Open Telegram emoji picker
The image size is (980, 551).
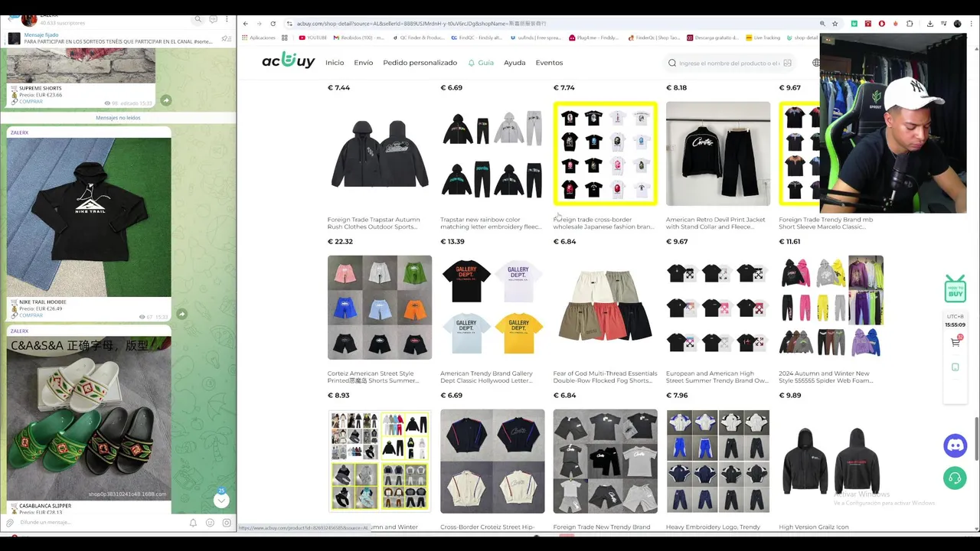pos(210,523)
